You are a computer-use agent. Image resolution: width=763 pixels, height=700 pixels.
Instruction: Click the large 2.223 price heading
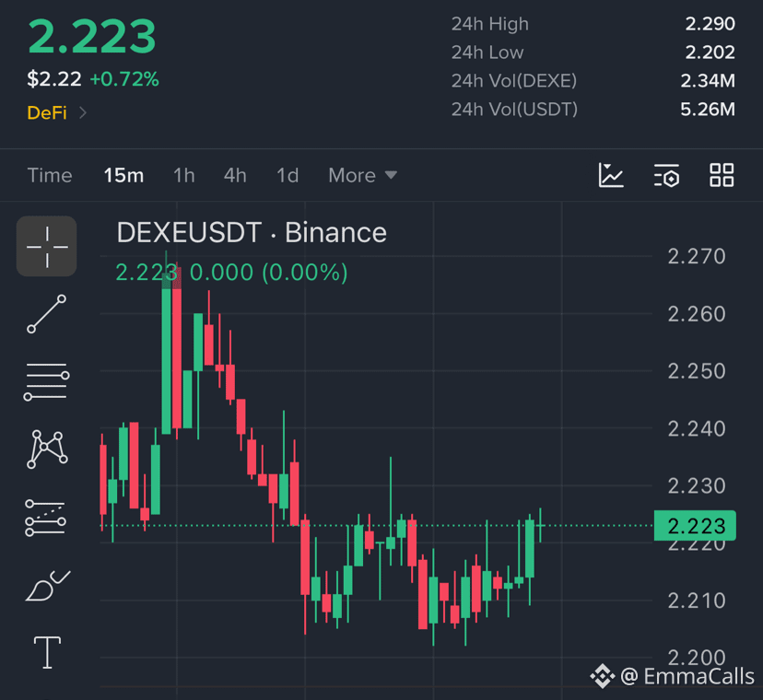[92, 37]
